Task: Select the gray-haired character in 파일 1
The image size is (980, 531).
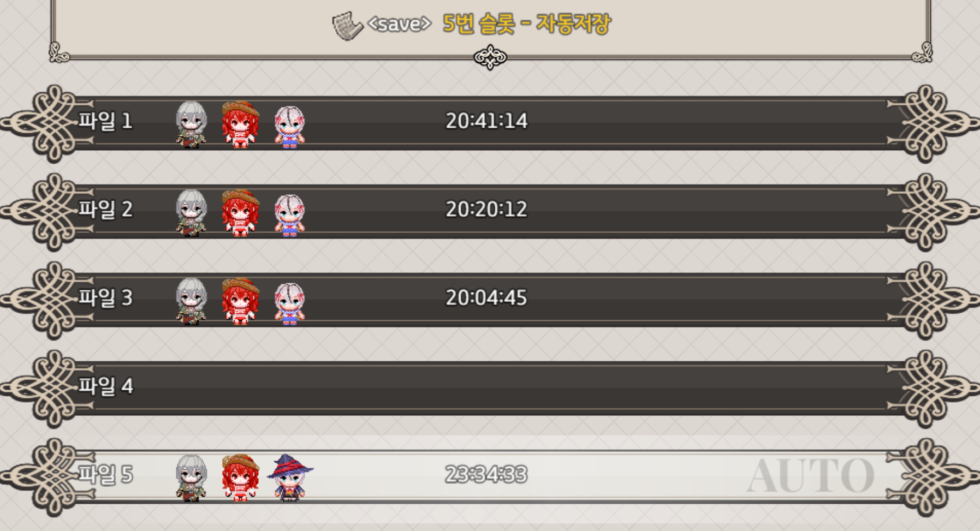Action: [191, 124]
